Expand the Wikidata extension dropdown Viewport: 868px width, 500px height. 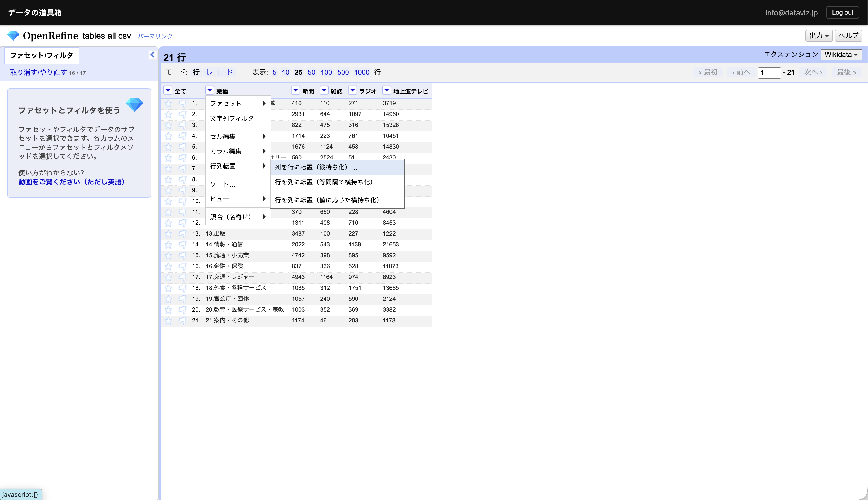(841, 55)
